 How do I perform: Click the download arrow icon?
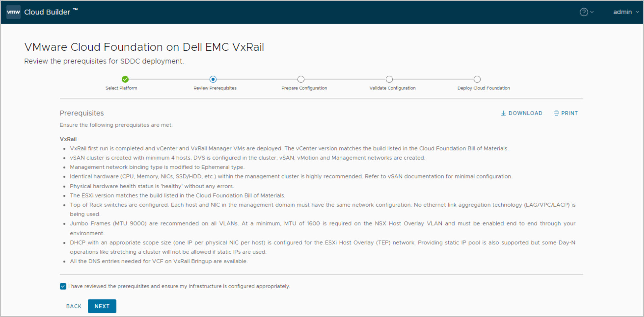(x=503, y=113)
